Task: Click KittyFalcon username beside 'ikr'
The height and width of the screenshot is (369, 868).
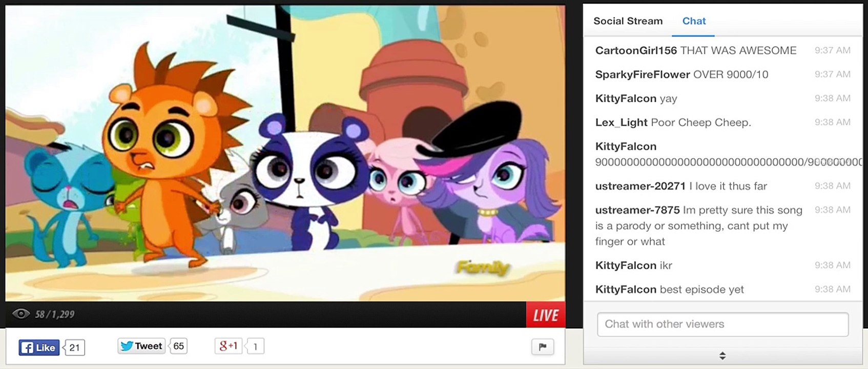Action: pyautogui.click(x=626, y=265)
